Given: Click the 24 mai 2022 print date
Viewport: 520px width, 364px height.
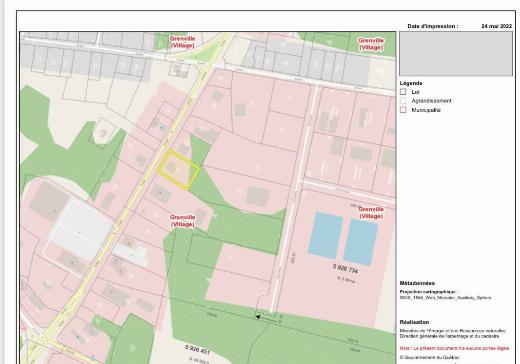Looking at the screenshot, I should pos(497,26).
